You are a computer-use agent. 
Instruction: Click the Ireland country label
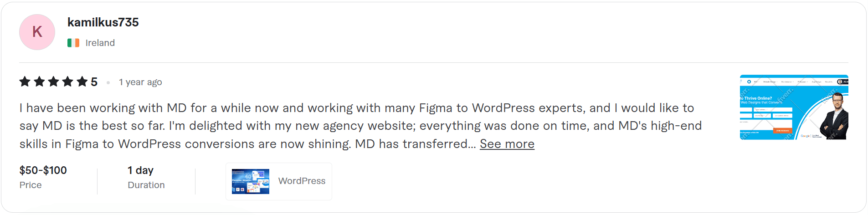tap(100, 43)
